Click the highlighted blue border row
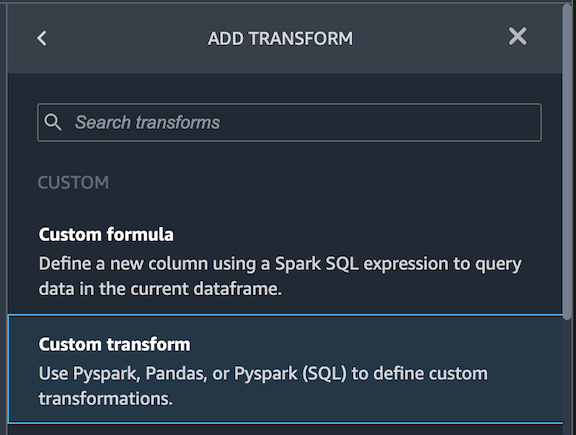 (x=285, y=369)
